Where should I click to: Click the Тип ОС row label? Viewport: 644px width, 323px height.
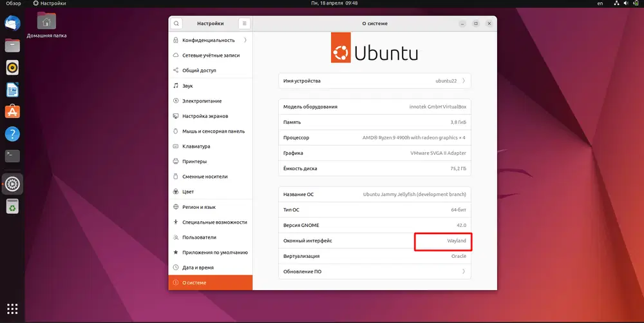click(x=291, y=210)
